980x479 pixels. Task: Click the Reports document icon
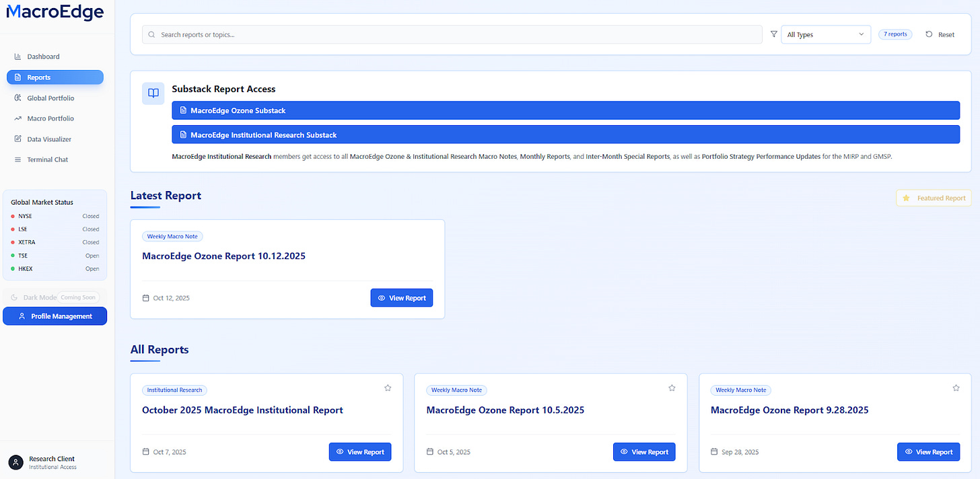point(18,77)
